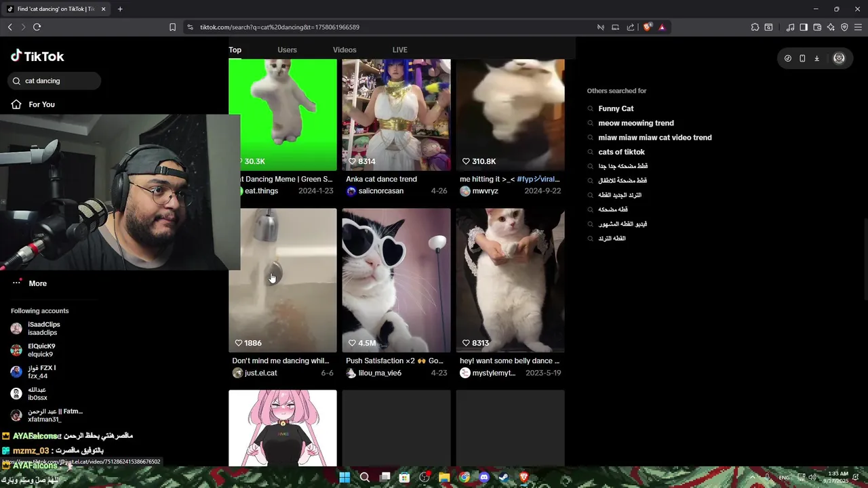
Task: Open Brave Shields lion icon
Action: (647, 27)
